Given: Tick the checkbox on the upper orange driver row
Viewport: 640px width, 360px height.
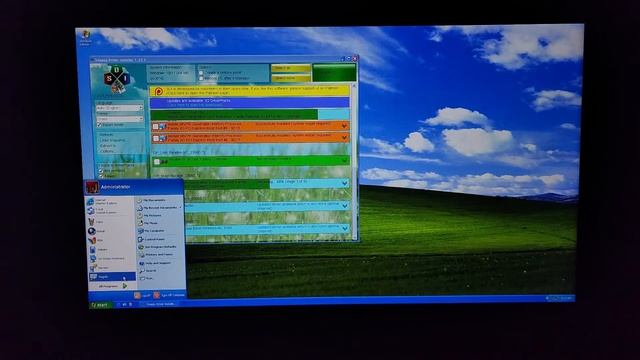Looking at the screenshot, I should pos(156,127).
